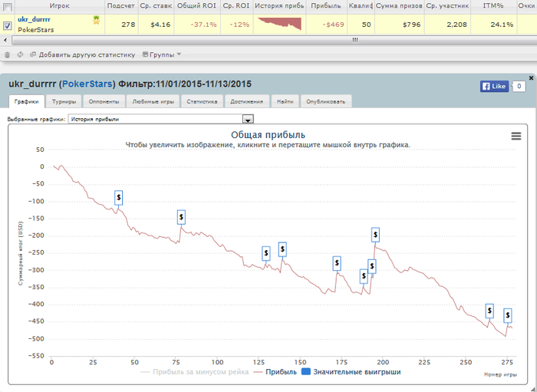Viewport: 537px width, 392px height.
Task: Sort by ITM% column header
Action: pos(493,6)
